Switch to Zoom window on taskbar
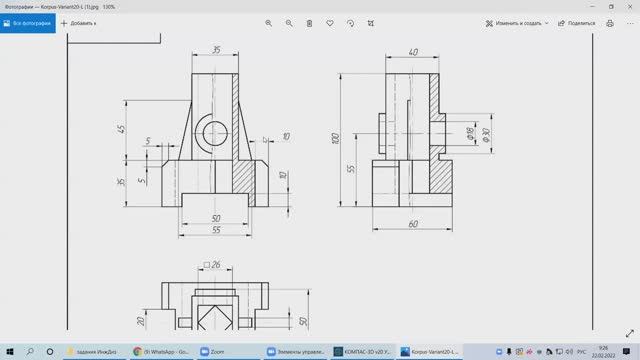640x360 pixels. coord(229,351)
